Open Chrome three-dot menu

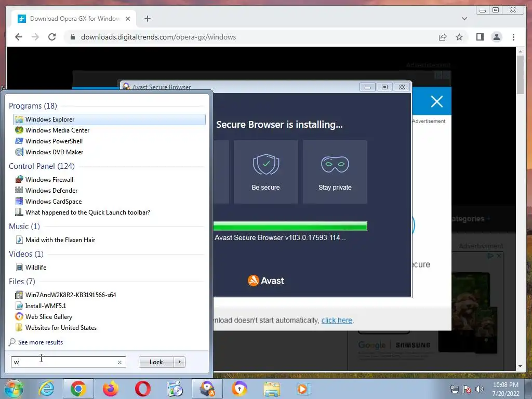click(513, 37)
